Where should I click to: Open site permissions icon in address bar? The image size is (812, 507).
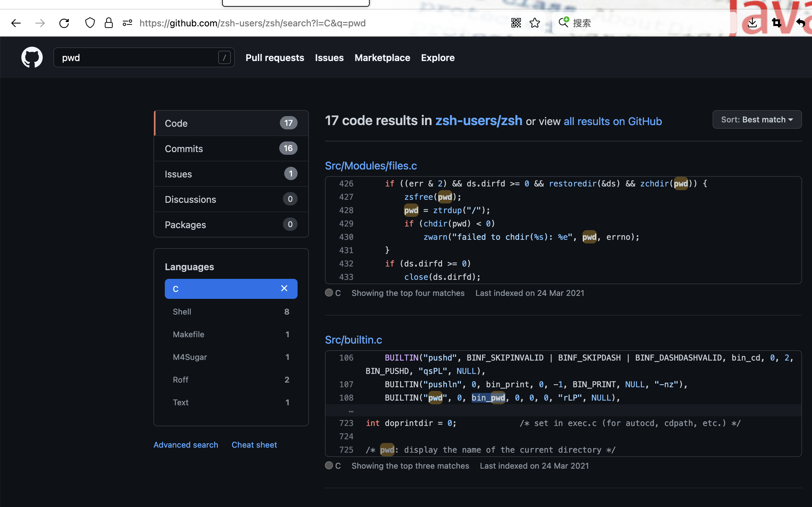(x=127, y=23)
